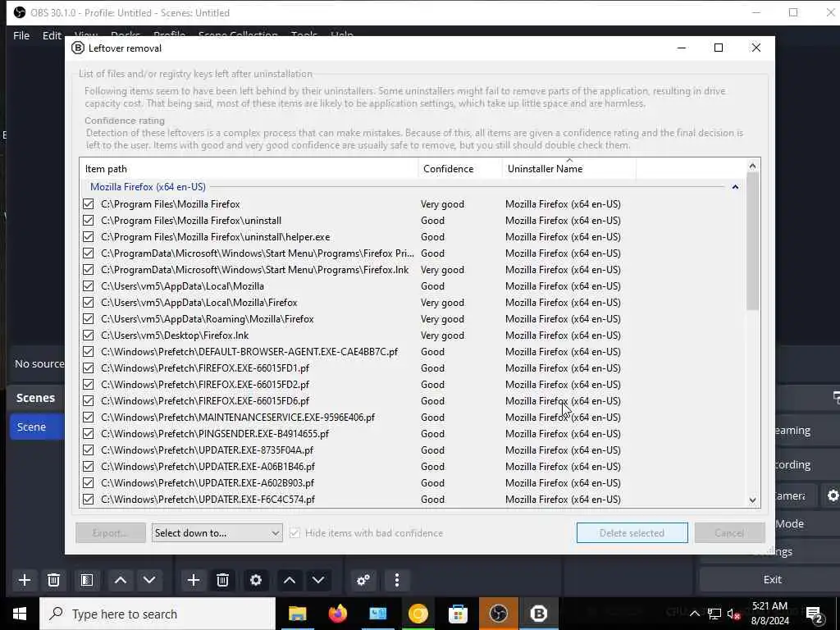
Task: Open File Explorer from taskbar
Action: coord(298,614)
